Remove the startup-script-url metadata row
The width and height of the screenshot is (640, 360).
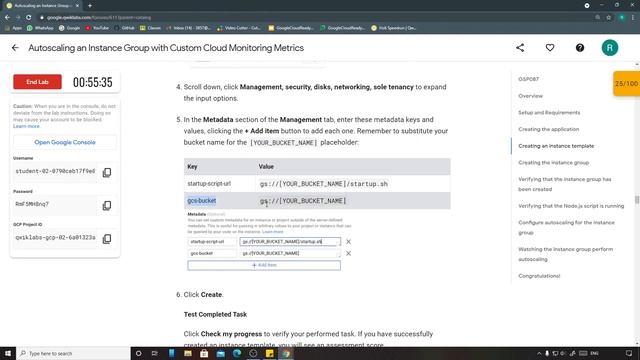[x=348, y=242]
